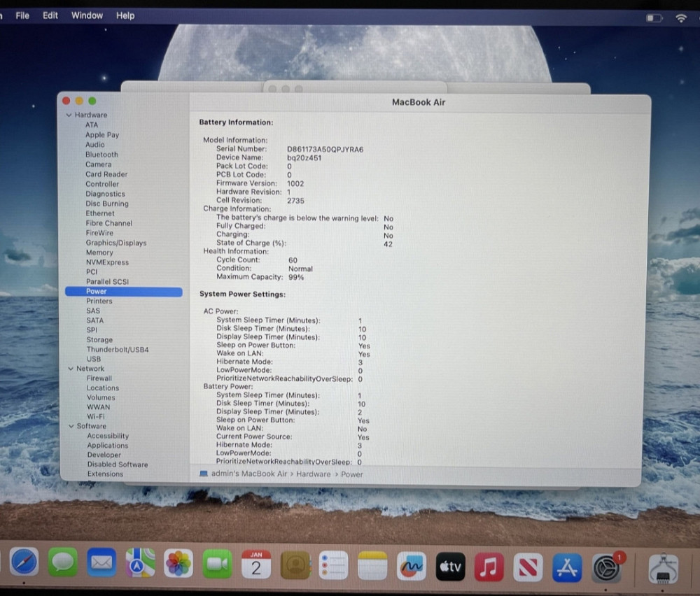The height and width of the screenshot is (596, 700).
Task: Open the Help menu
Action: tap(125, 15)
